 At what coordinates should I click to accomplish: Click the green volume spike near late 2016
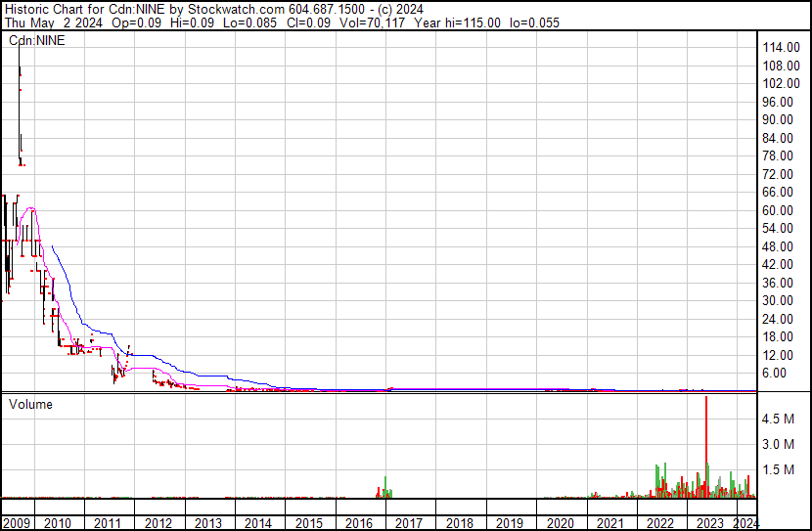385,487
